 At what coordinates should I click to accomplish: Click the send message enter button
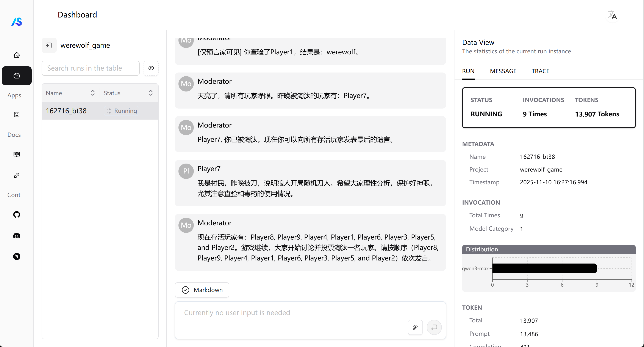(x=434, y=327)
